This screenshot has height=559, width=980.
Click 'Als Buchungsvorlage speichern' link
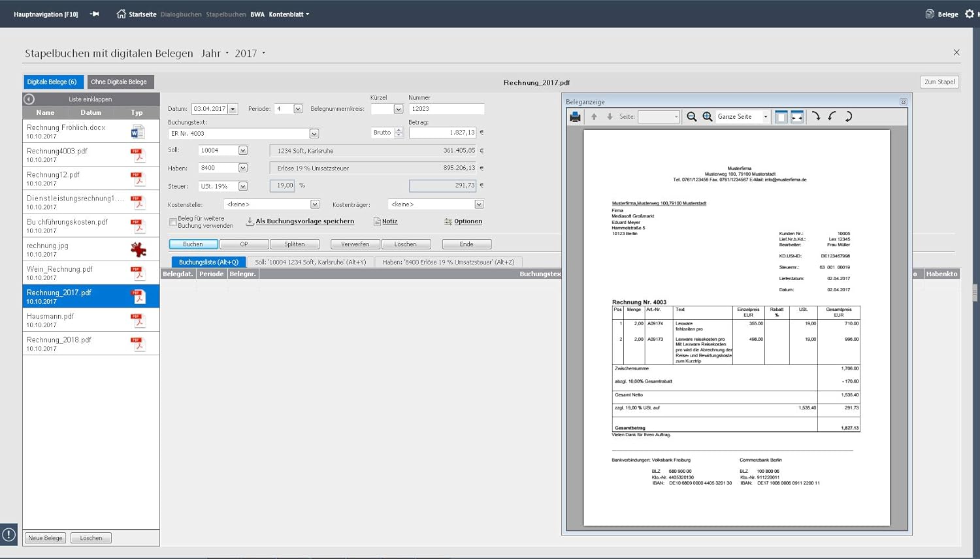click(304, 221)
